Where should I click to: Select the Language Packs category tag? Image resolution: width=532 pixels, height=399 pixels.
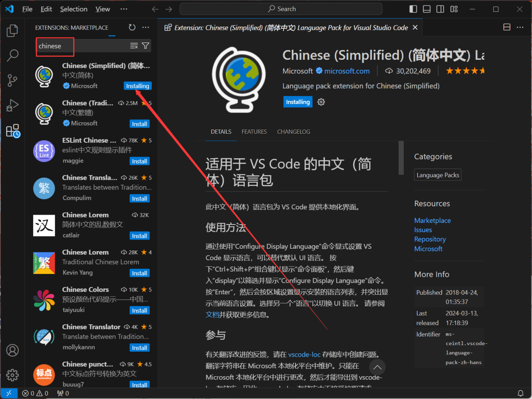click(x=438, y=175)
